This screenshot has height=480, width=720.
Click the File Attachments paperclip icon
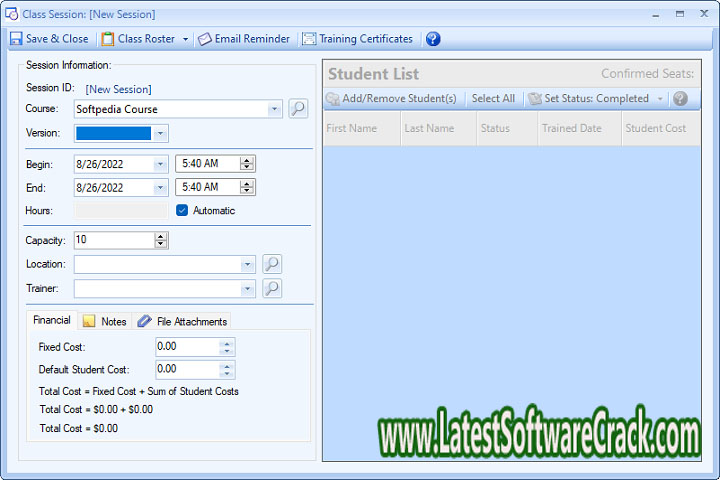144,321
